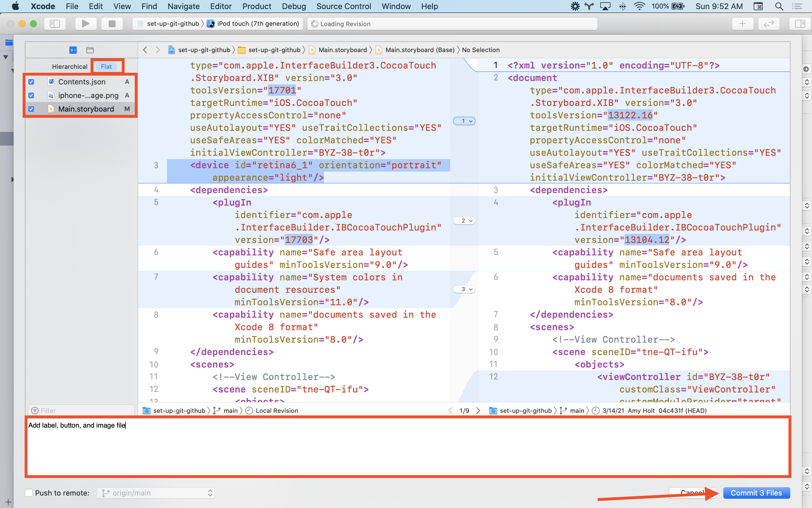Screen dimensions: 812x508
Task: Click the Run (play) button
Action: (86, 24)
